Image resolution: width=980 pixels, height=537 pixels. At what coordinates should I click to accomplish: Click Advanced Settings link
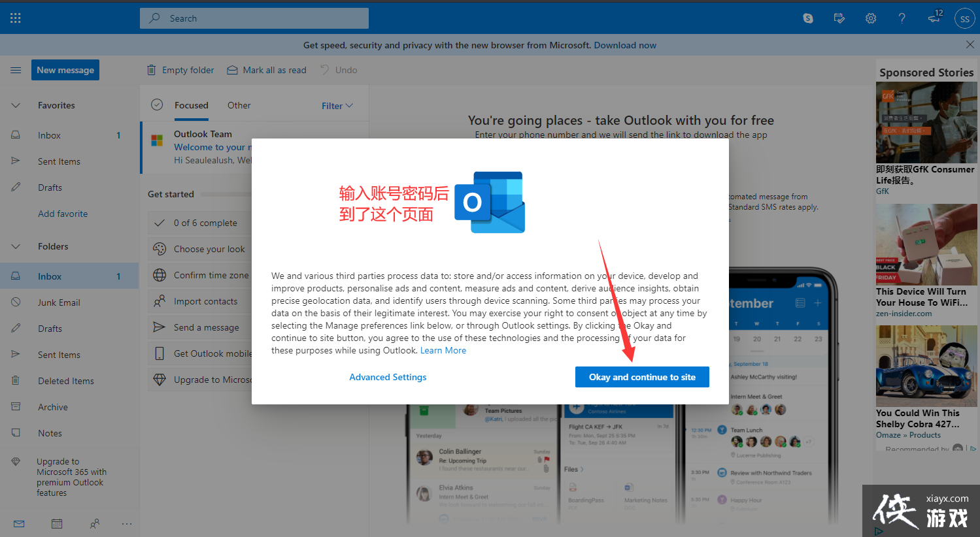[388, 377]
